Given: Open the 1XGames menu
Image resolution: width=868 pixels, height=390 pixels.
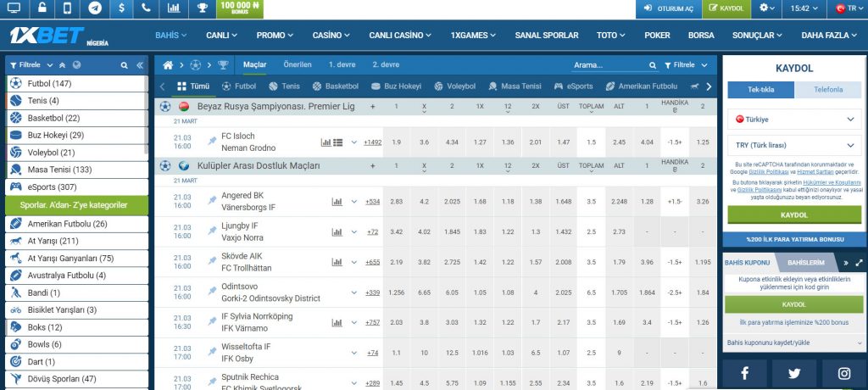Looking at the screenshot, I should [x=473, y=35].
